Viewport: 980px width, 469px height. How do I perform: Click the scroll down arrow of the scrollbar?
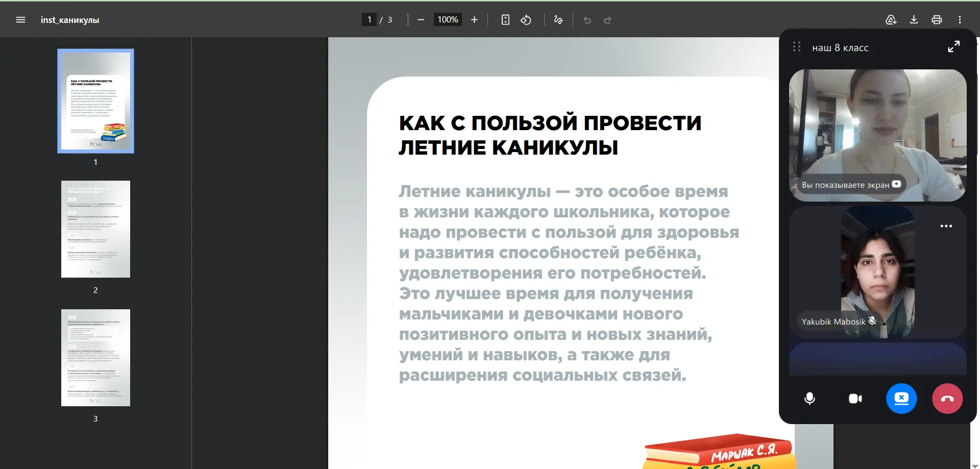point(975,465)
